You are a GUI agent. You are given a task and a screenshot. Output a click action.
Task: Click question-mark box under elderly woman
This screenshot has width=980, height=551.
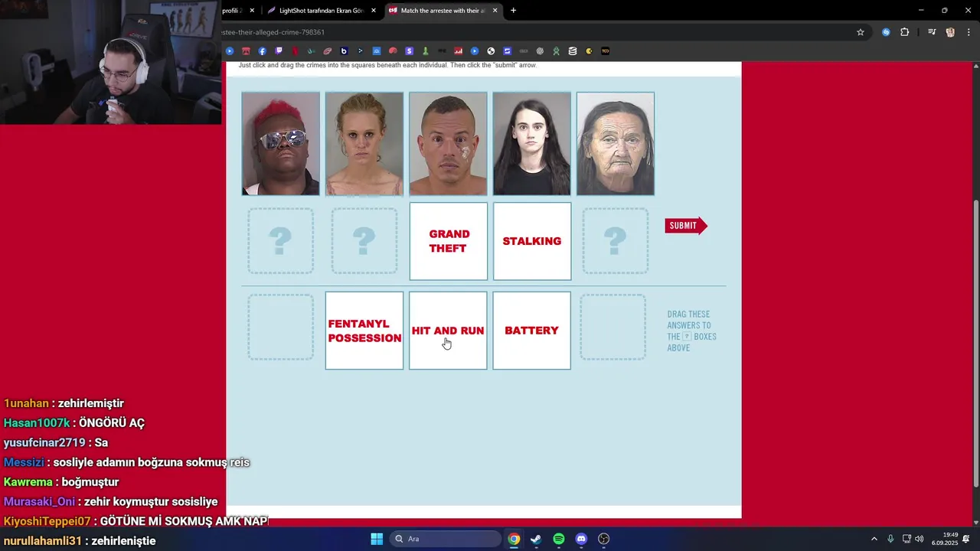[616, 241]
